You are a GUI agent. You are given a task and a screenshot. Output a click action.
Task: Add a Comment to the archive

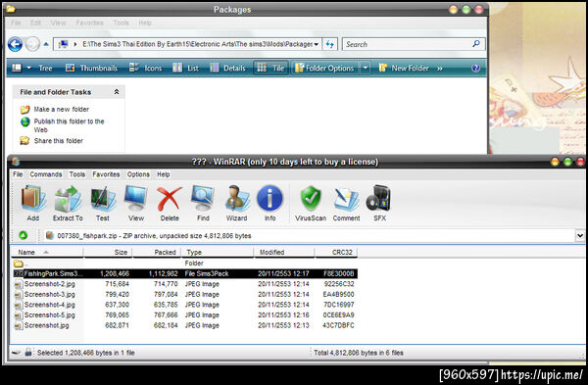[x=346, y=203]
